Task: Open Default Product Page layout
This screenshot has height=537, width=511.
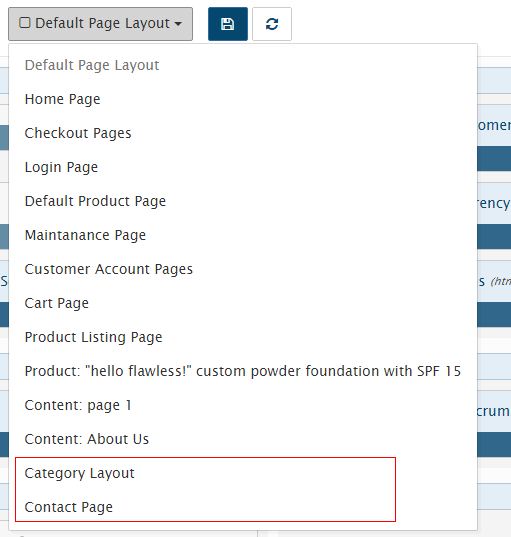Action: click(x=95, y=201)
